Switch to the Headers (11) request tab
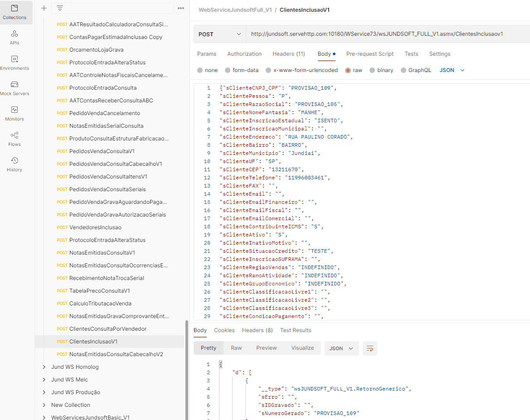The height and width of the screenshot is (420, 530). (x=288, y=54)
